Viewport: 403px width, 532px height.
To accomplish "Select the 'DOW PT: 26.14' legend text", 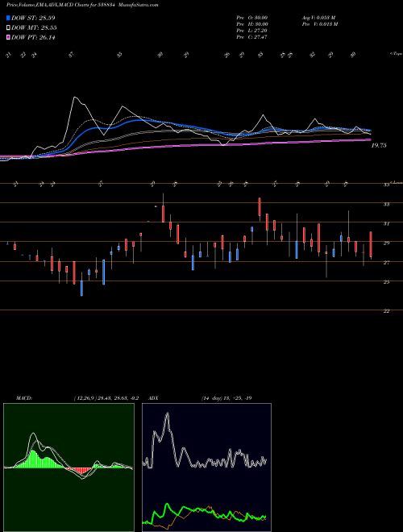I will (33, 37).
